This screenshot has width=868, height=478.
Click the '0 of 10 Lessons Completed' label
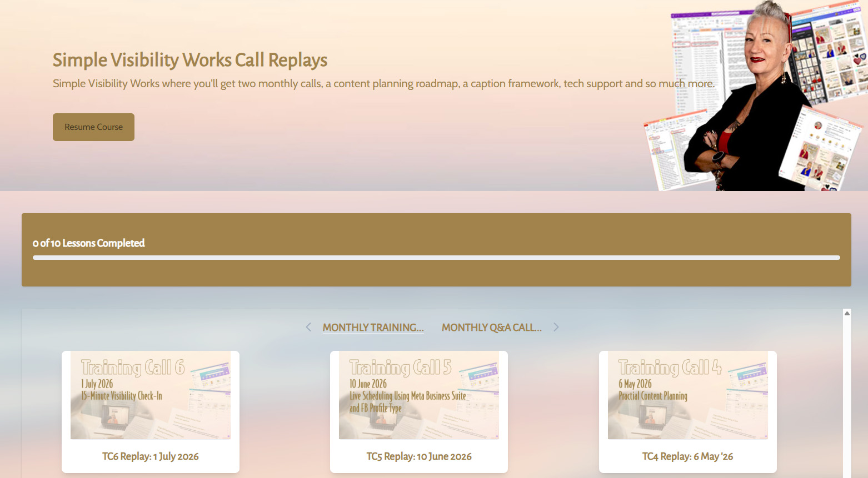click(x=89, y=243)
